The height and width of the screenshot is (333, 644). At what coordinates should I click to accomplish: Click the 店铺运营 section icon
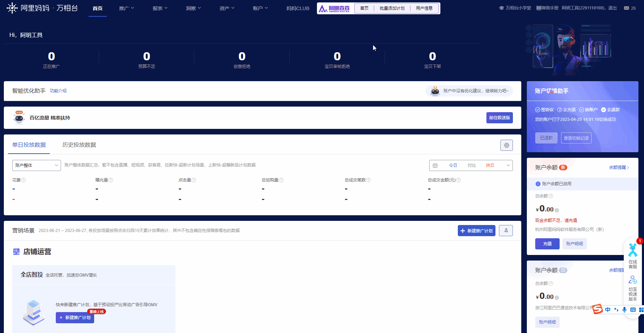coord(16,251)
